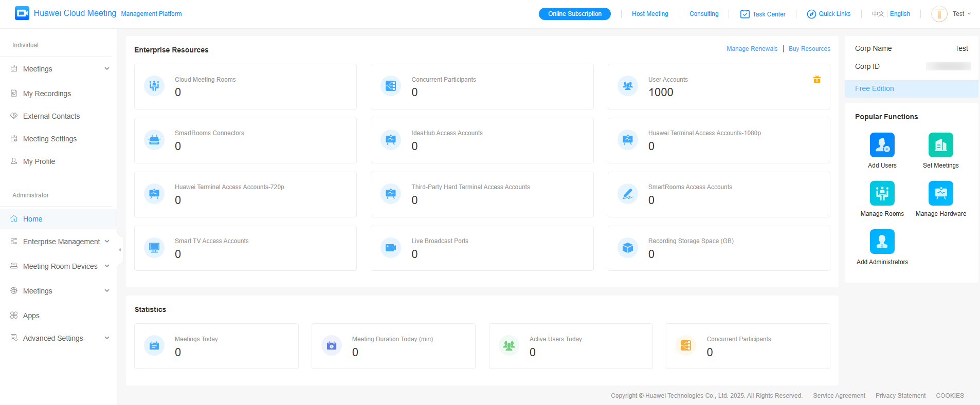Click the Statistics heading
The image size is (980, 405).
coord(150,309)
